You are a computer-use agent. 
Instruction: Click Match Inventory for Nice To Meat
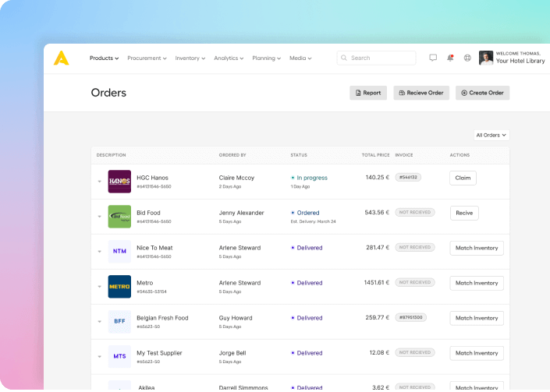pos(477,248)
